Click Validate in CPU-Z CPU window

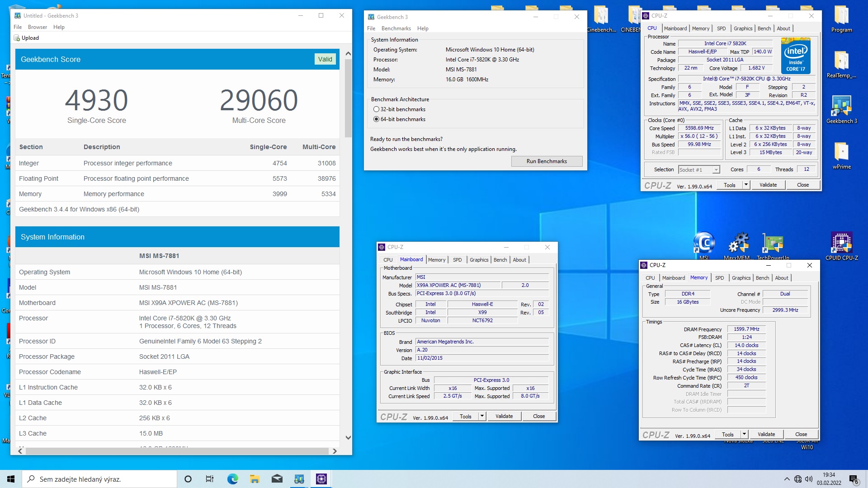[768, 185]
